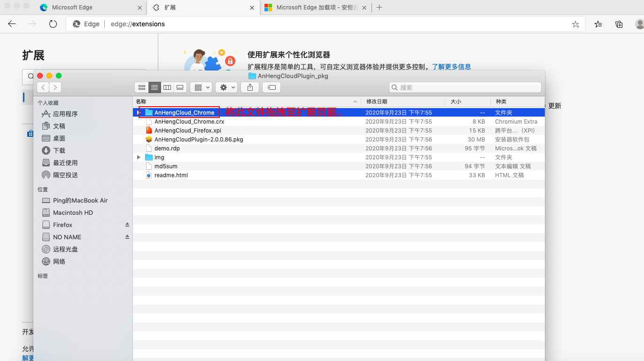Screen dimensions: 644x361
Task: Switch to Microsoft Edge 加载项 tab
Action: pyautogui.click(x=315, y=8)
